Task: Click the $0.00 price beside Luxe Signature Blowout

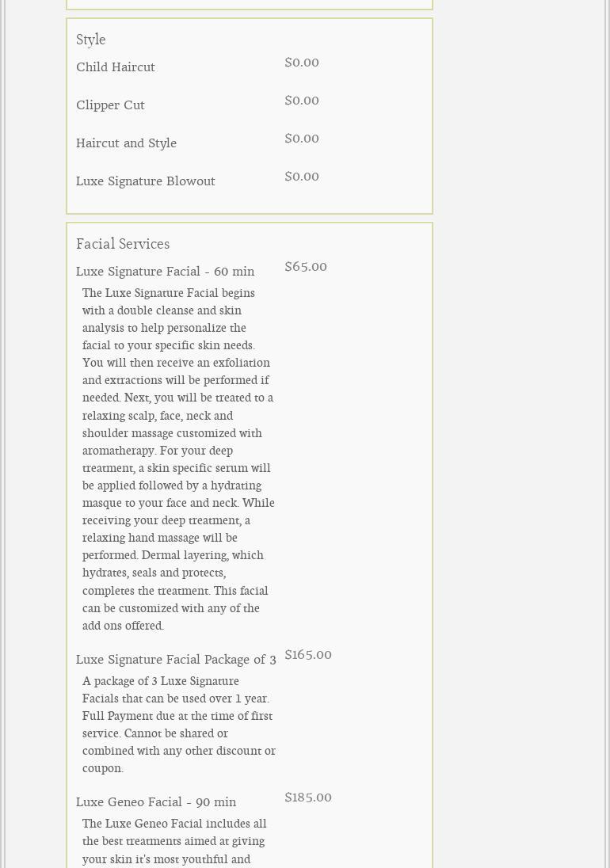Action: tap(302, 177)
